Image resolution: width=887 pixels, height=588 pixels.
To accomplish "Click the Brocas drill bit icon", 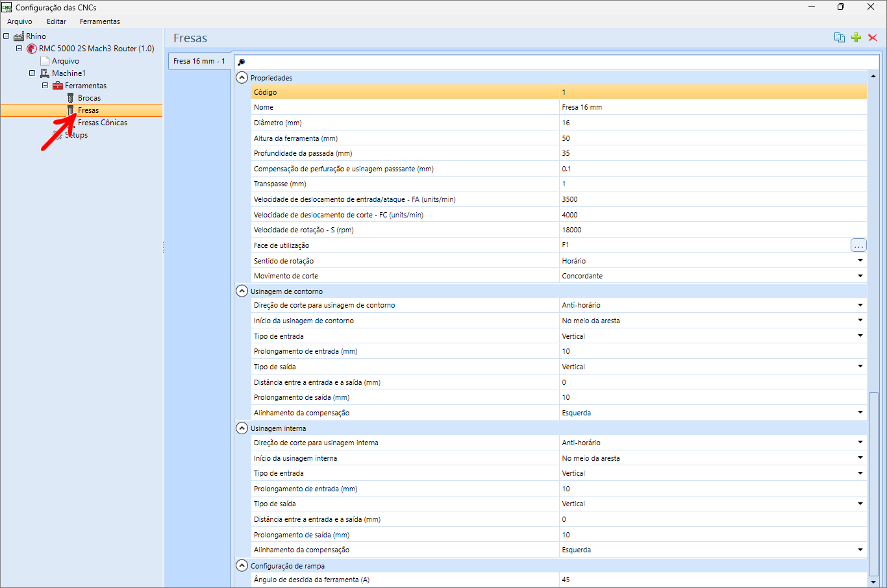I will coord(71,98).
